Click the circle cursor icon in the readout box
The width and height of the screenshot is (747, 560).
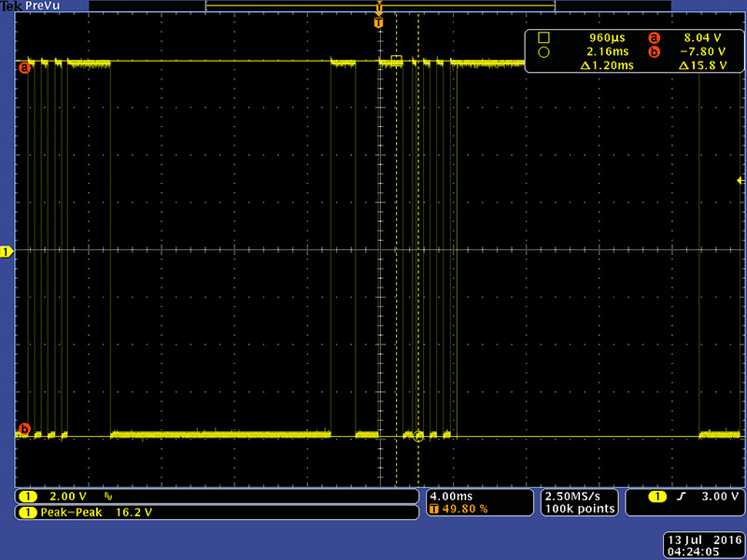coord(543,52)
